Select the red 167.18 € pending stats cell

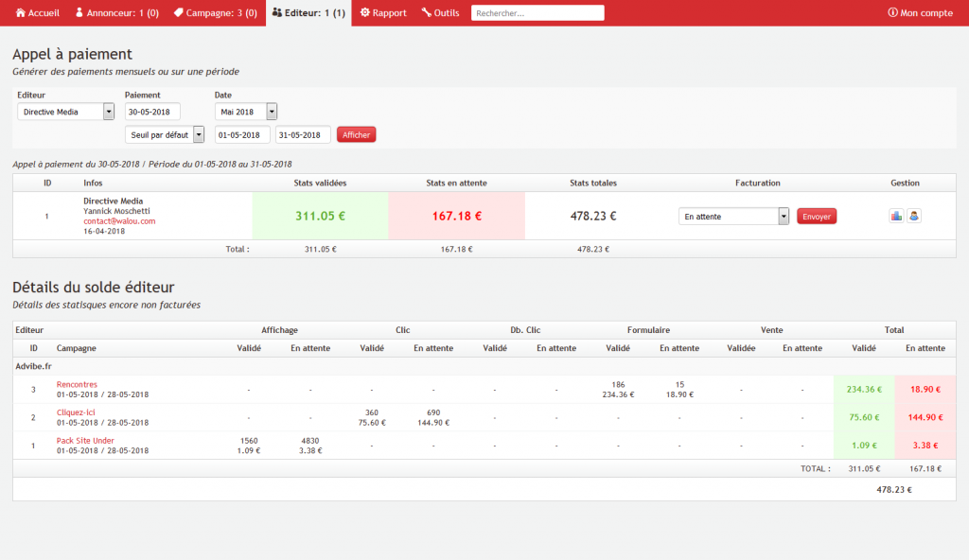click(x=457, y=216)
